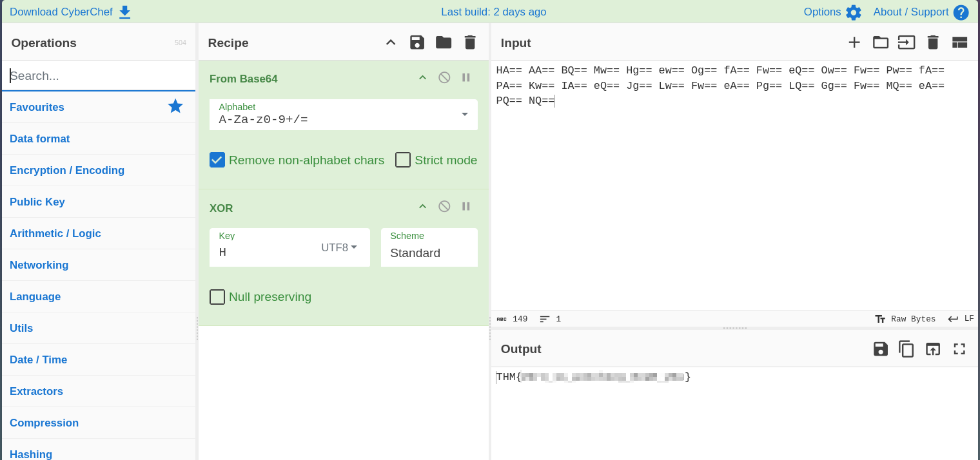
Task: Expand Encryption / Encoding category
Action: click(99, 170)
